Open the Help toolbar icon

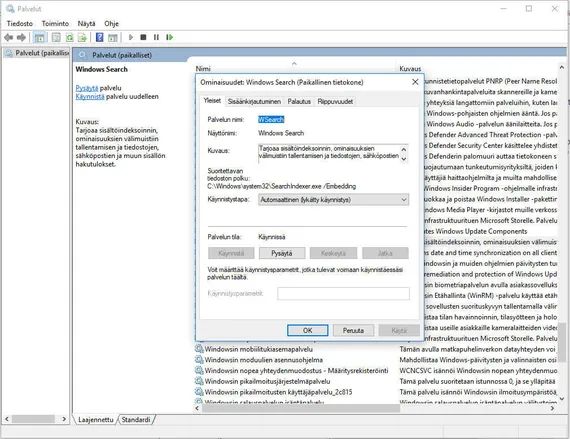point(99,37)
